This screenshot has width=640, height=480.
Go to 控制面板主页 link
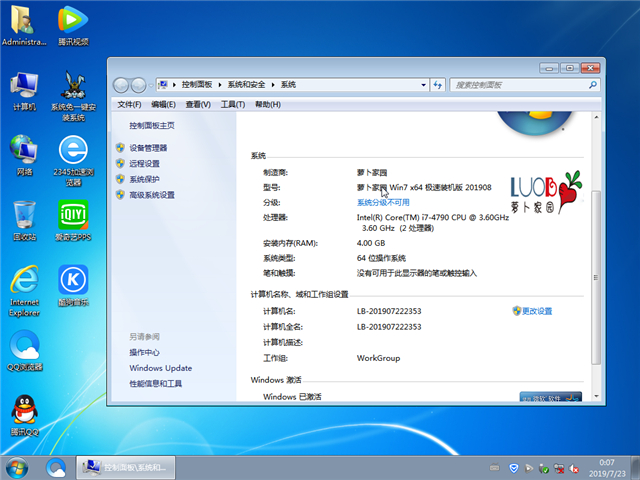click(152, 125)
